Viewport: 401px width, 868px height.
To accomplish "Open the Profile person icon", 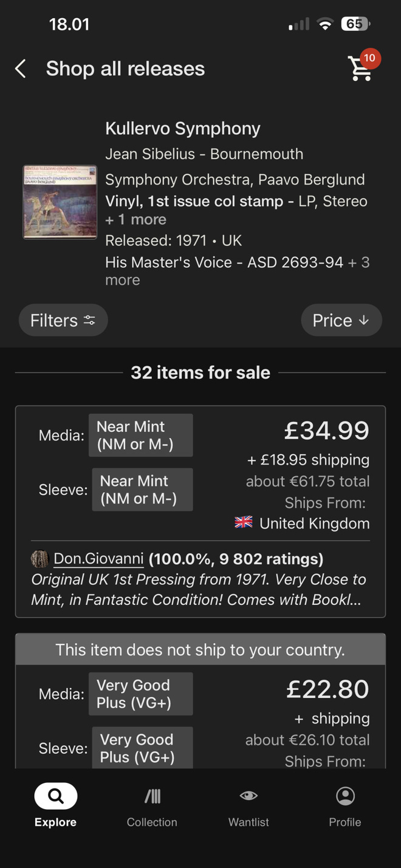I will coord(345,796).
